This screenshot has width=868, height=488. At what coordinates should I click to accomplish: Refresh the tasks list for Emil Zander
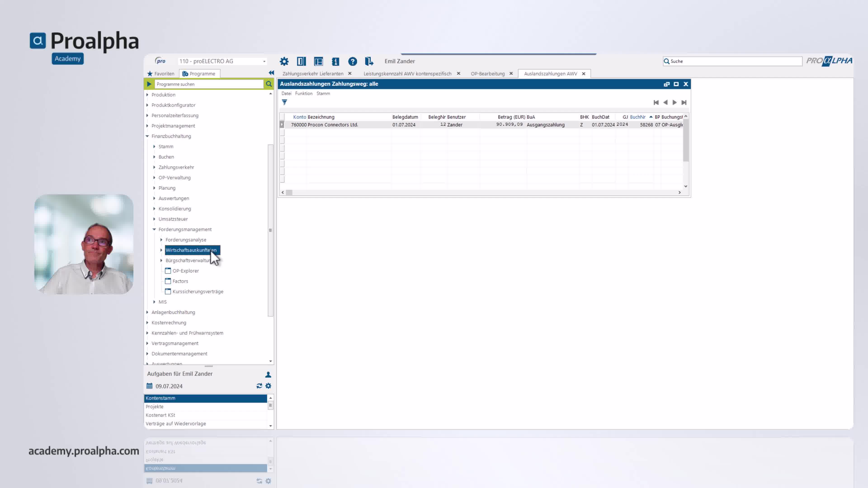259,386
